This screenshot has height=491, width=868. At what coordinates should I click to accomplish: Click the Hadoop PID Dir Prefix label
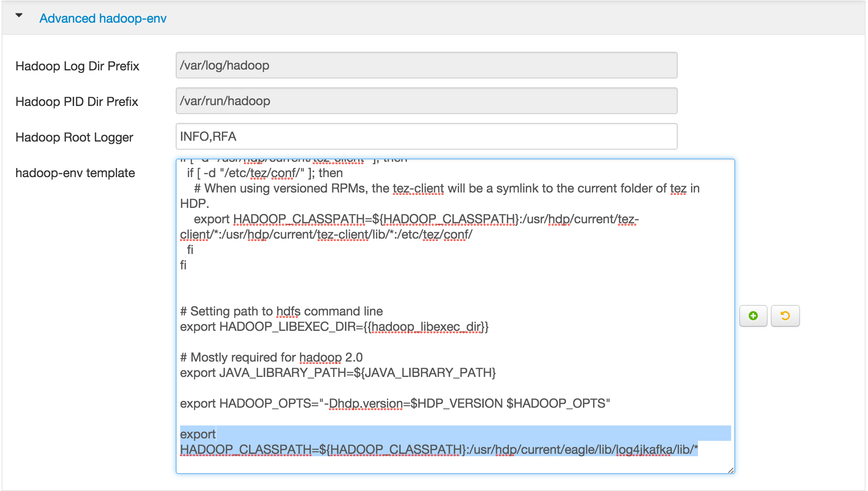pos(77,102)
